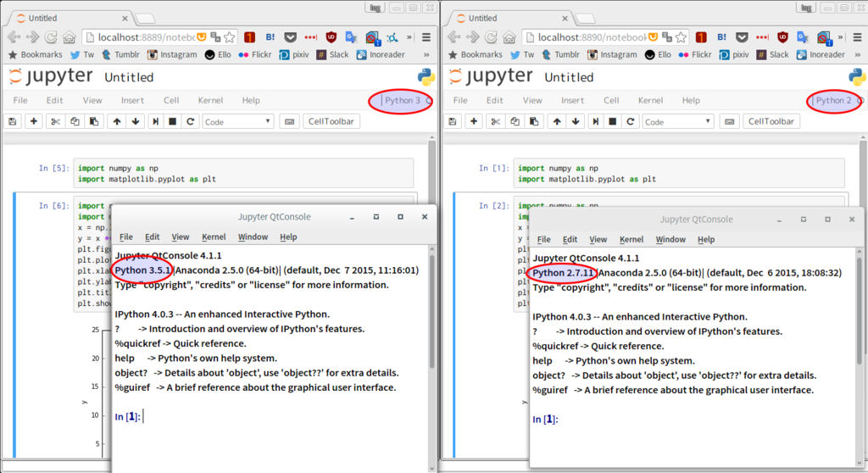Run cell in left Python 3 notebook
This screenshot has width=868, height=473.
156,121
